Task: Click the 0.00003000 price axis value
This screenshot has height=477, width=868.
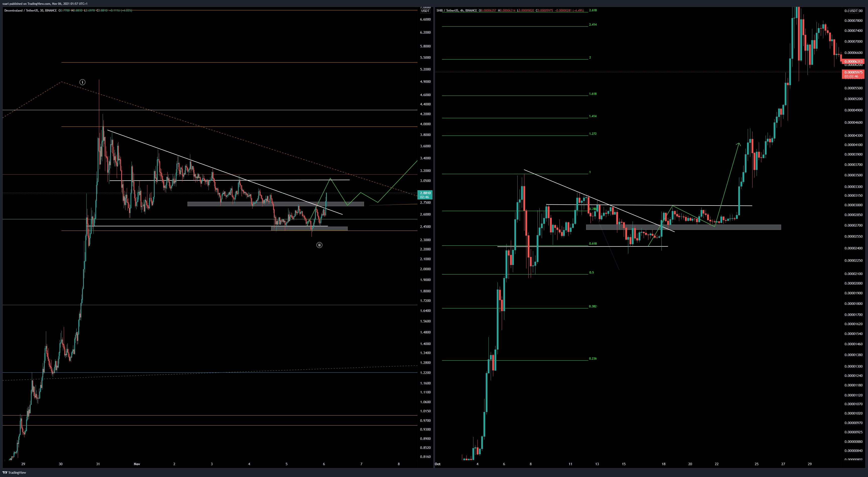Action: pos(853,205)
